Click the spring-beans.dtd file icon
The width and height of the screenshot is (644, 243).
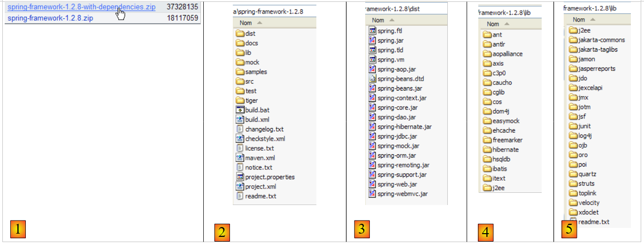pyautogui.click(x=373, y=79)
